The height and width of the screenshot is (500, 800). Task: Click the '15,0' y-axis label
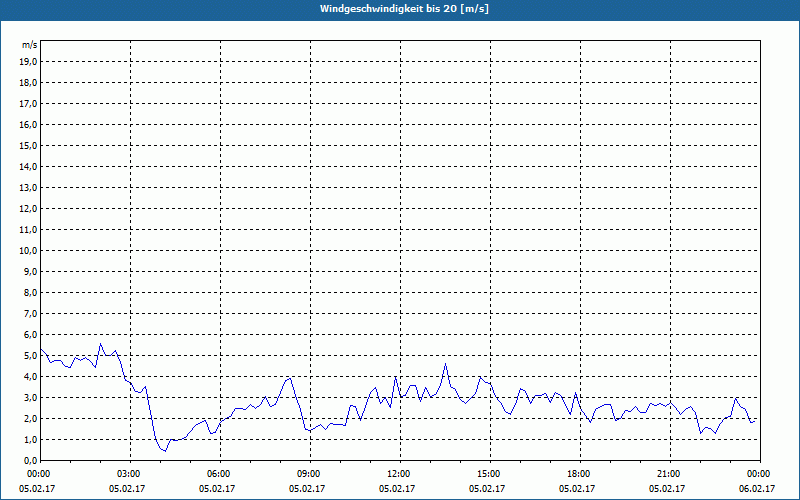(28, 145)
